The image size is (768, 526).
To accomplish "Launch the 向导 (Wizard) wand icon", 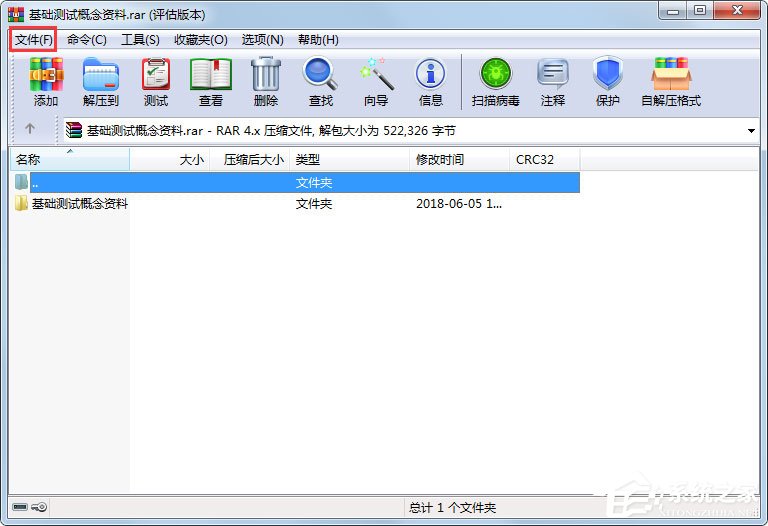I will click(376, 74).
